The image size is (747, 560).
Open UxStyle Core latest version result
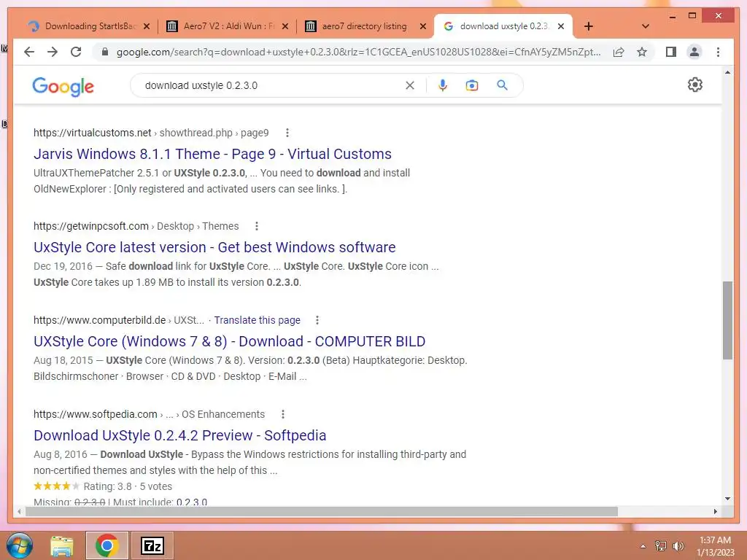click(x=214, y=247)
